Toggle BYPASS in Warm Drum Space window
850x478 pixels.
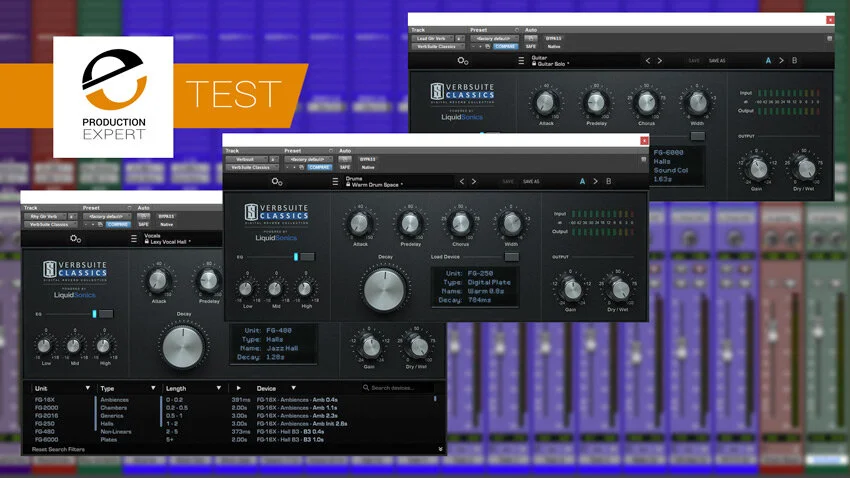(x=368, y=159)
